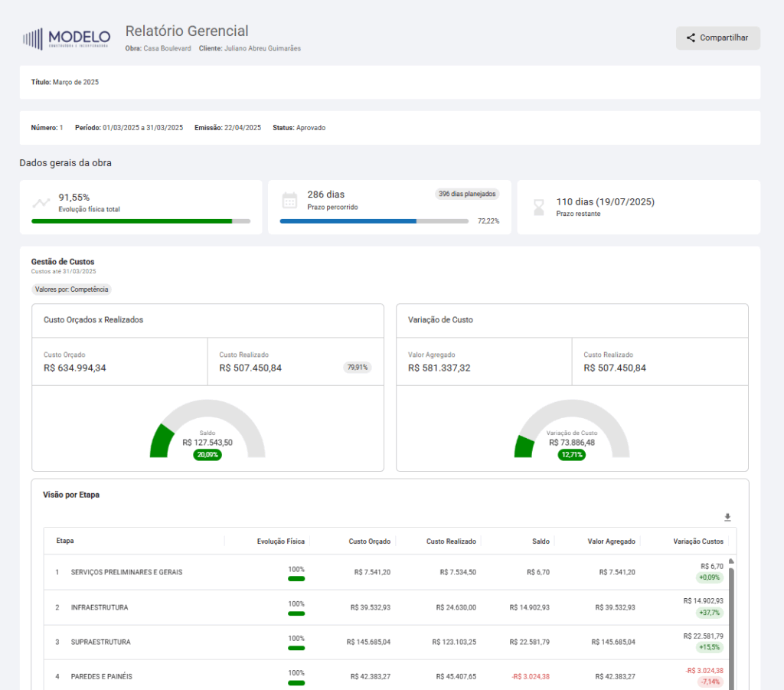Click the calendar icon beside 286 dias
The image size is (784, 690).
(289, 201)
